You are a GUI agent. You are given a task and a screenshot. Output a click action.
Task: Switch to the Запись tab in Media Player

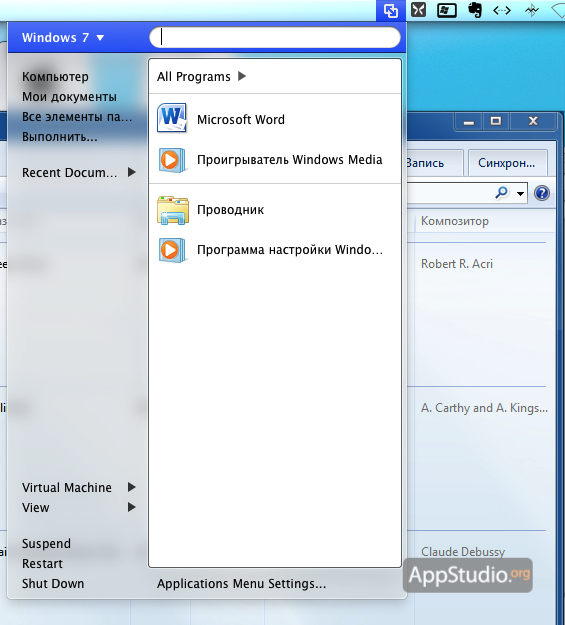point(435,163)
